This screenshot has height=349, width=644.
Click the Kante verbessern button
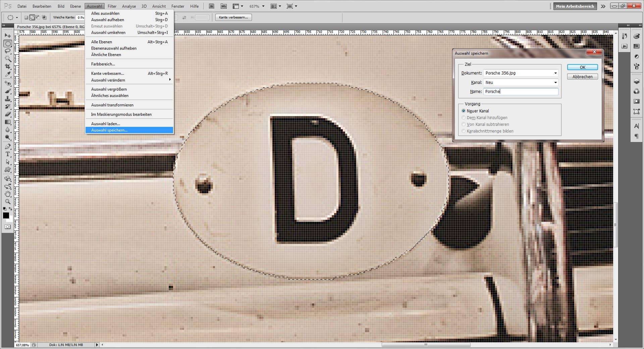click(x=233, y=17)
